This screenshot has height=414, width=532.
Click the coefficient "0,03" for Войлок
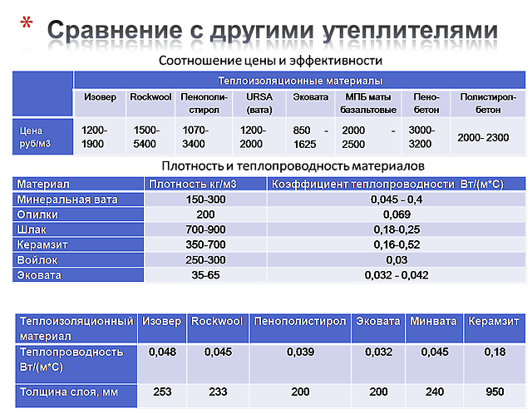[397, 260]
